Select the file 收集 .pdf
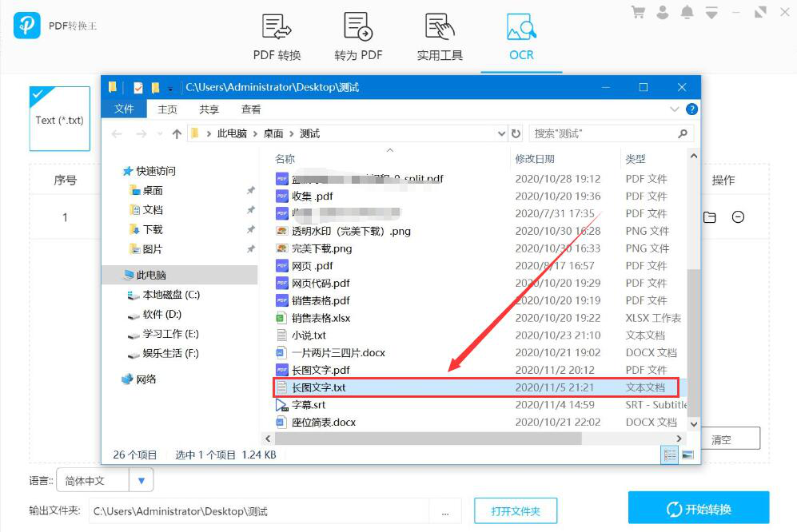Viewport: 797px width, 532px height. tap(312, 197)
